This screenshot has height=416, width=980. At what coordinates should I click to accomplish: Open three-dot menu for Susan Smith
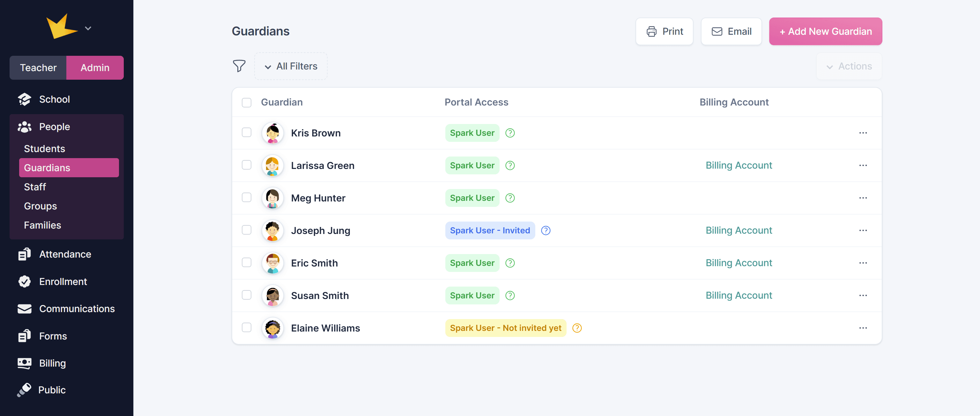(863, 296)
